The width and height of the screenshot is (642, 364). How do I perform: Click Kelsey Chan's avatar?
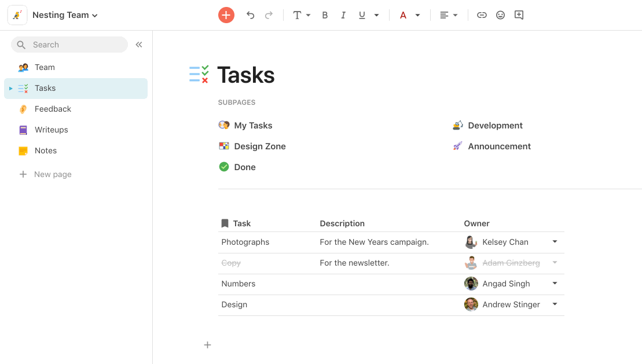[x=471, y=242]
